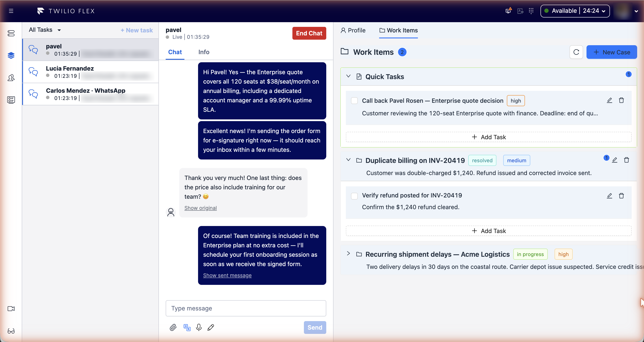The width and height of the screenshot is (644, 342).
Task: Delete the Duplicate billing on INV-20419 case
Action: coord(627,160)
